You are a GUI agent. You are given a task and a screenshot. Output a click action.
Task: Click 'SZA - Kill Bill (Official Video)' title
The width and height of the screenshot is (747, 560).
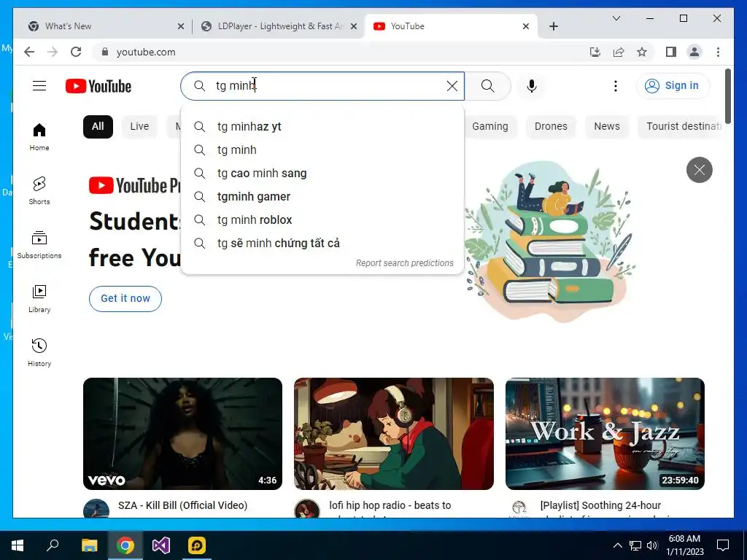click(182, 505)
